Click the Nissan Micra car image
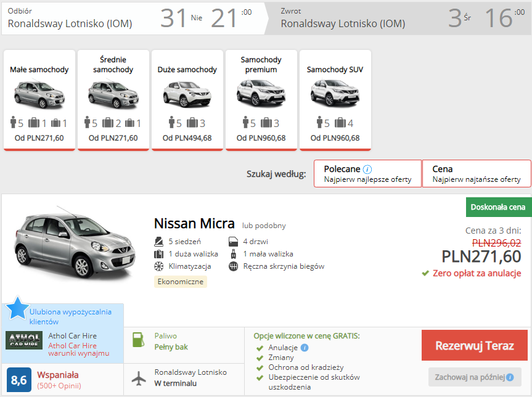 click(75, 243)
